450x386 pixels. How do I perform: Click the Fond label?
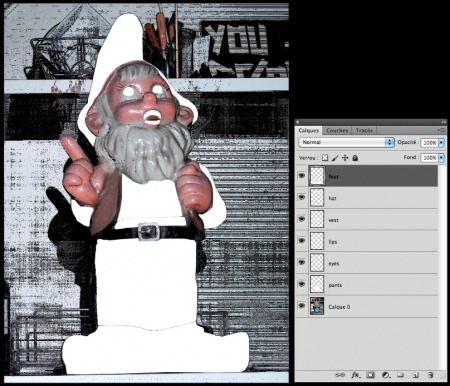click(x=410, y=157)
